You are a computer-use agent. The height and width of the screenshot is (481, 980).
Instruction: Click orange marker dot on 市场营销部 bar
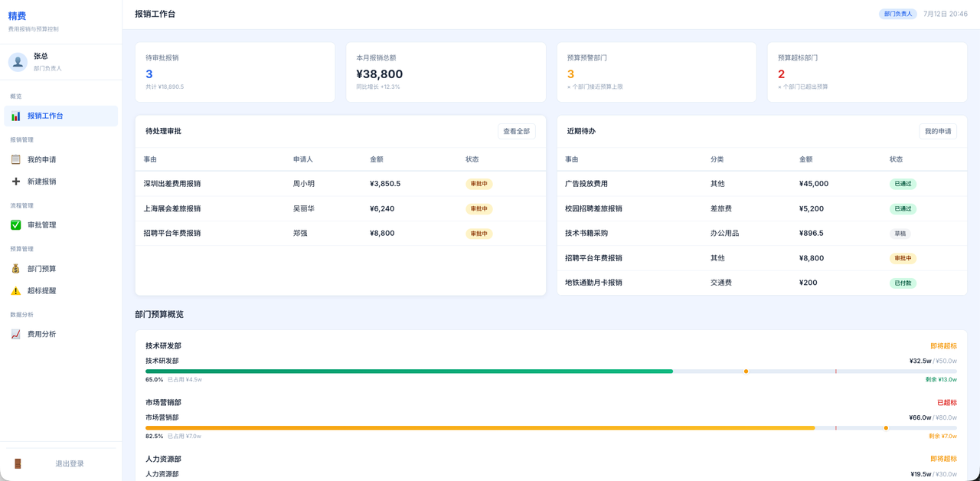point(886,428)
